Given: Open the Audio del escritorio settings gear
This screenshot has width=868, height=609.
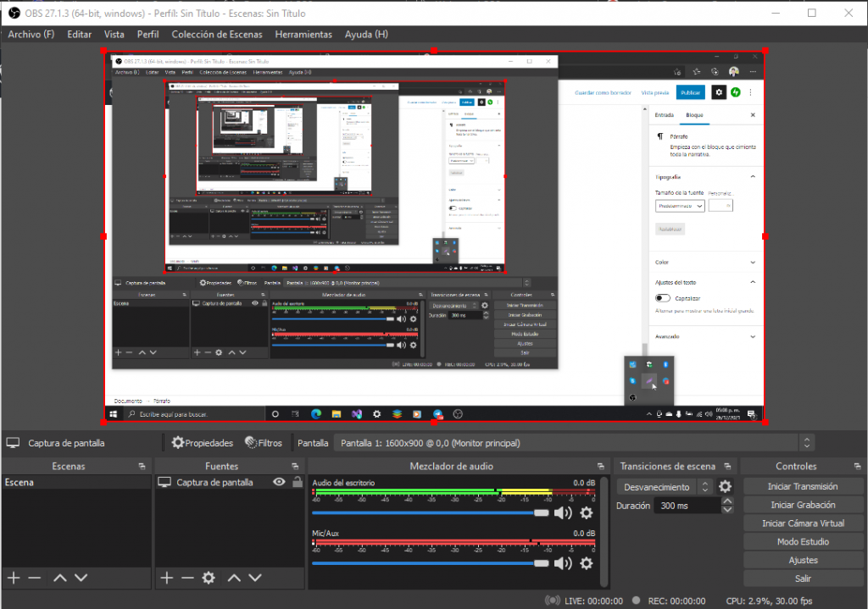Looking at the screenshot, I should [586, 512].
